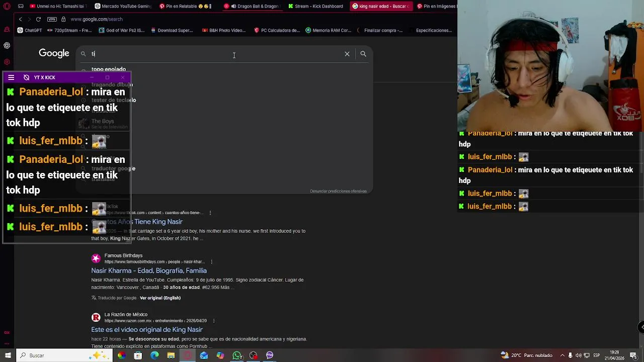This screenshot has width=644, height=362.
Task: Open options for La Razón de México result
Action: coord(214,321)
